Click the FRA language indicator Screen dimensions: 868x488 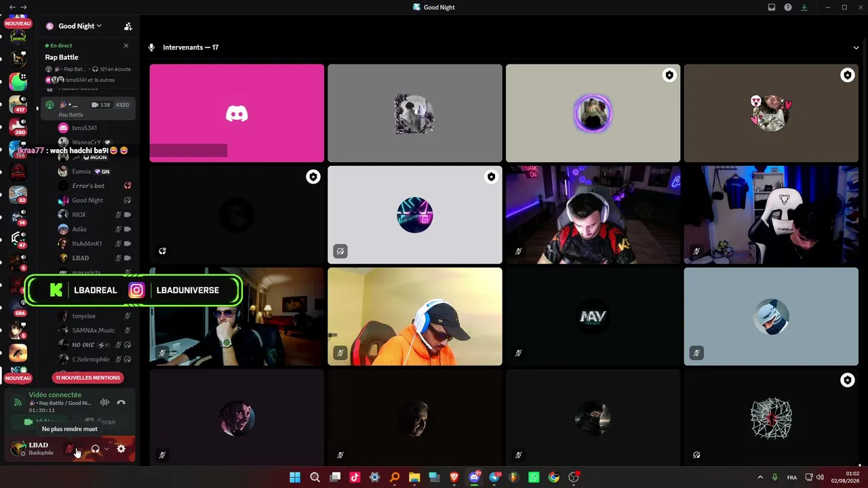click(792, 477)
